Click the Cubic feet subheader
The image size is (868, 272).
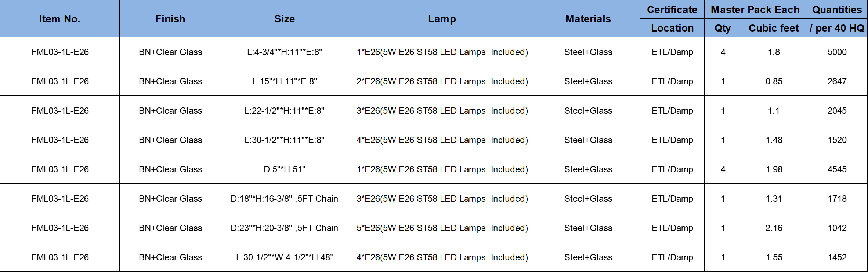coord(774,28)
